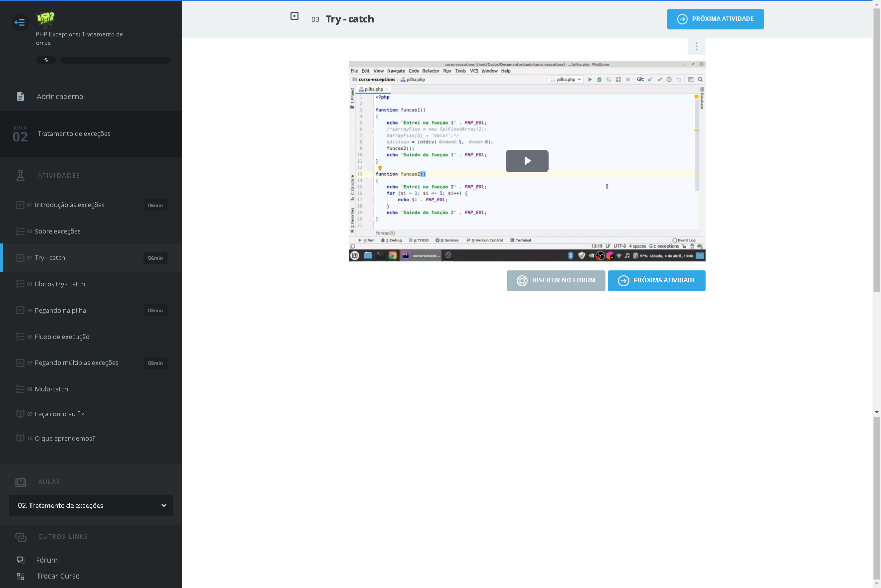Click the top Próxima Atividade button

point(715,19)
